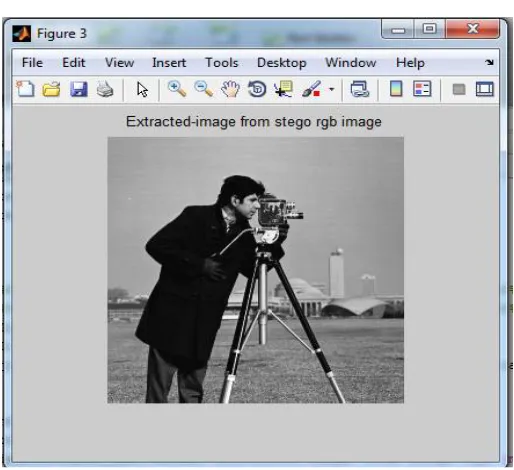Screen dimensions: 514x470
Task: Click the Hide Plot Tools icon
Action: [459, 89]
